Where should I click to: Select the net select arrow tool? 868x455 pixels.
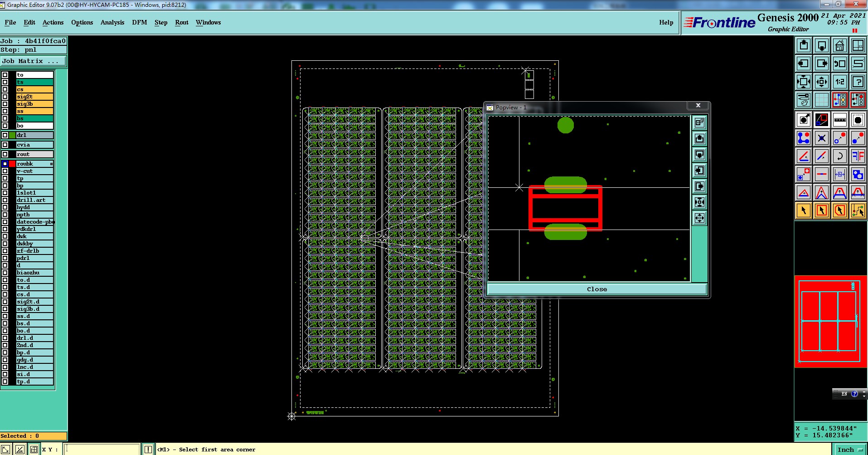click(858, 210)
